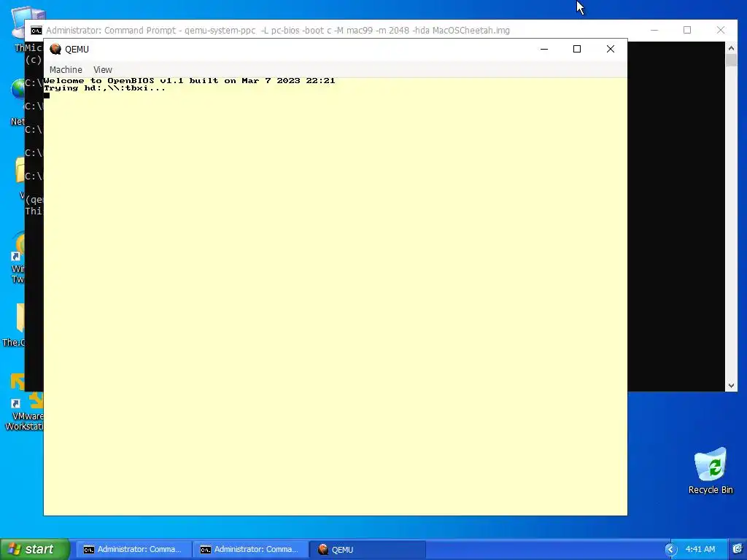Click the Command Prompt scrollbar down arrow

(x=731, y=386)
